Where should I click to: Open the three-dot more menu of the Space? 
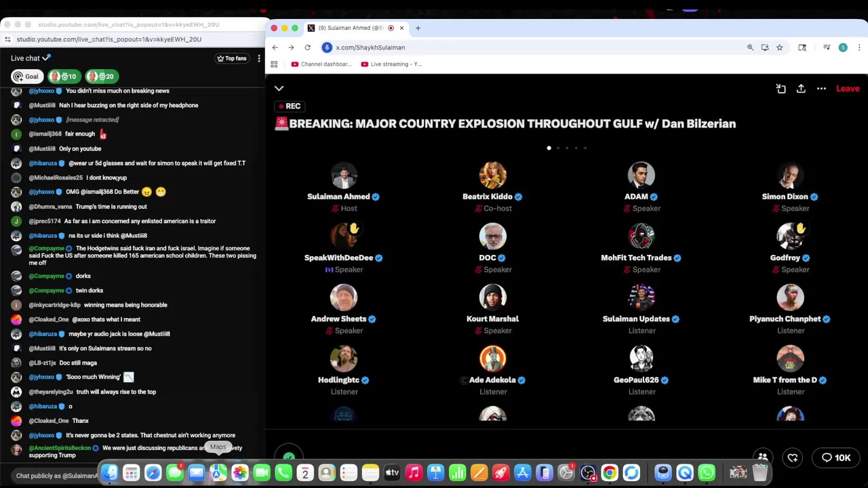[821, 89]
